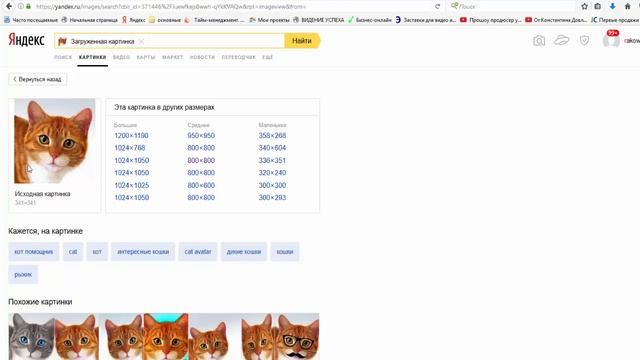Open the 320×240 size link

click(x=272, y=173)
